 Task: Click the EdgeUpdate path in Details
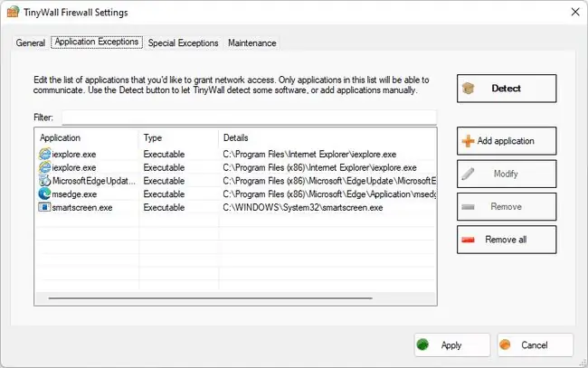[329, 181]
